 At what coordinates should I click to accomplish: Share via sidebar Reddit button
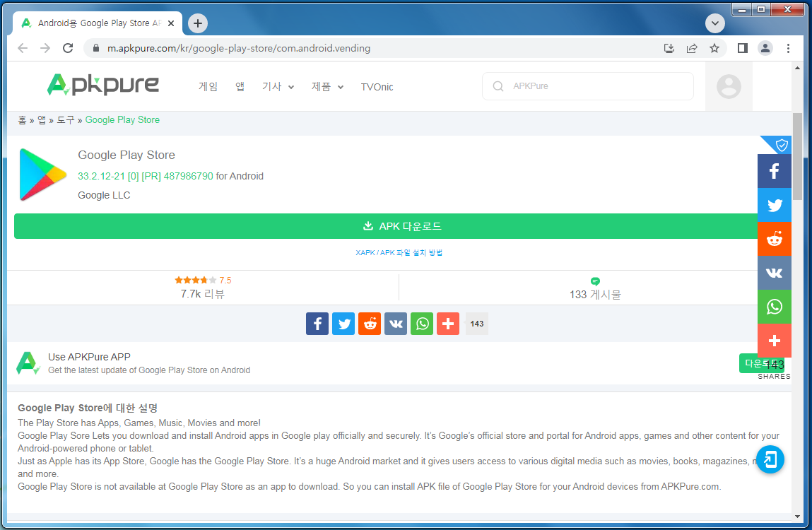[x=775, y=239]
